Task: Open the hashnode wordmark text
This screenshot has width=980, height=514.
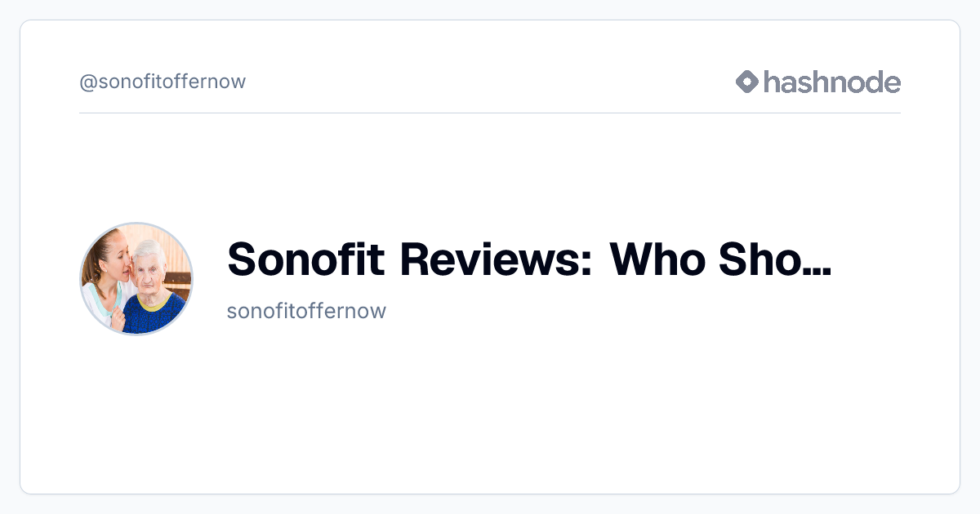Action: point(832,82)
